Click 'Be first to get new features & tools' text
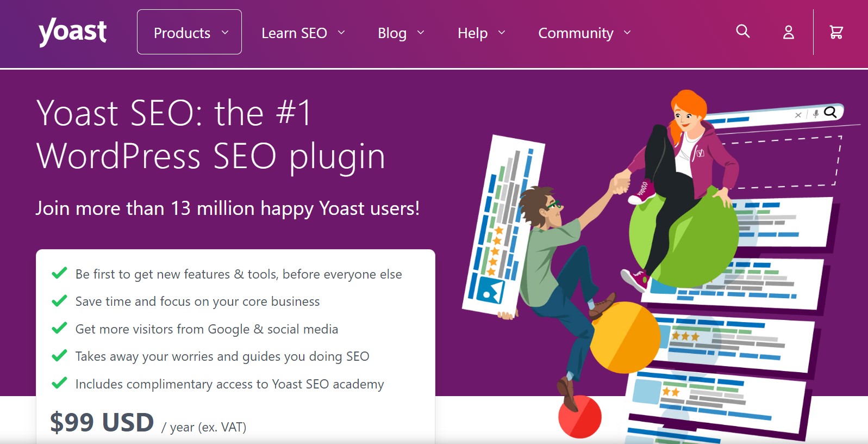 177,274
